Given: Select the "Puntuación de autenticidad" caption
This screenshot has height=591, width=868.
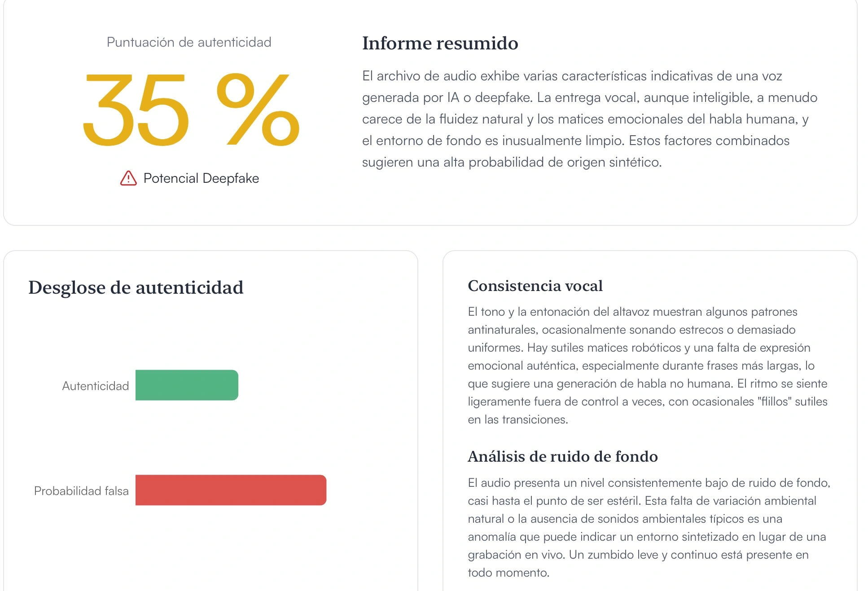Looking at the screenshot, I should (x=189, y=42).
